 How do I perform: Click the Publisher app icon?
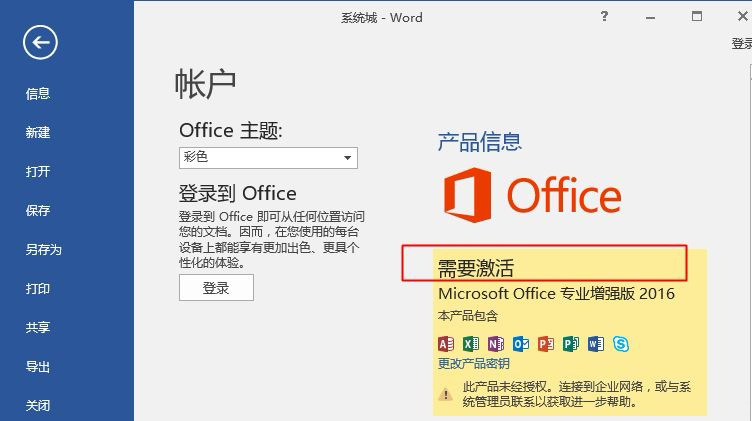pos(571,344)
